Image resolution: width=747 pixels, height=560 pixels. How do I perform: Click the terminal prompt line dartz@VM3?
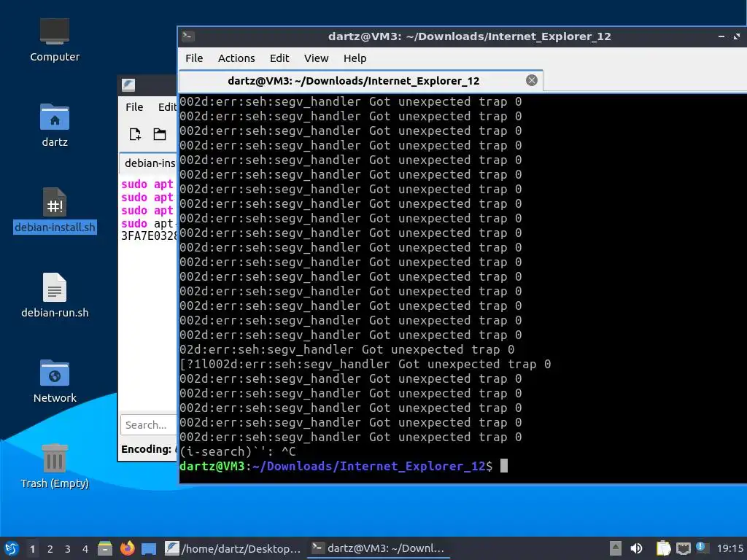pyautogui.click(x=336, y=466)
